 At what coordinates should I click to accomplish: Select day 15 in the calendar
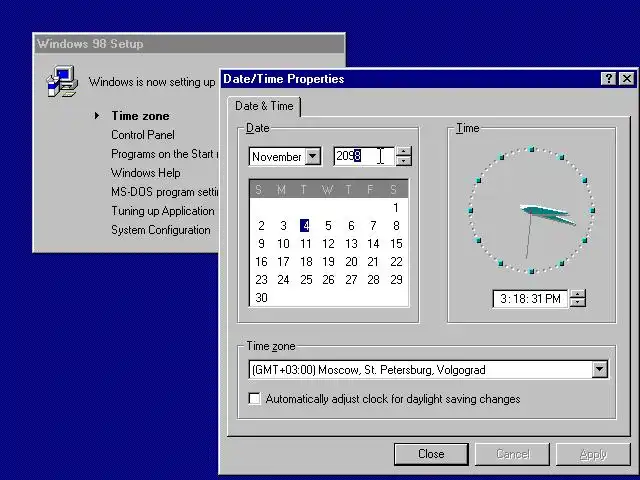pyautogui.click(x=396, y=244)
